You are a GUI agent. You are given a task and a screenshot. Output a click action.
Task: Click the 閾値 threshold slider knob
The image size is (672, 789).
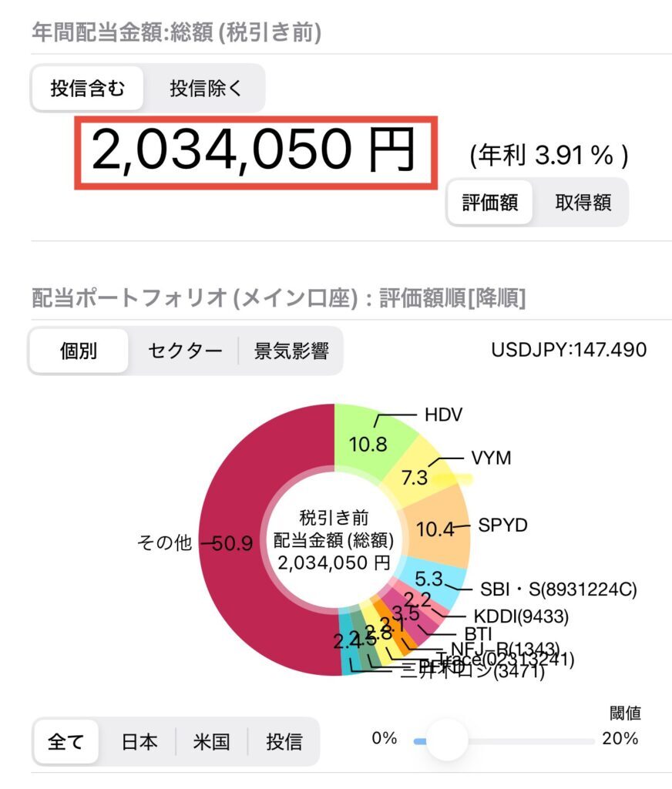(x=446, y=740)
